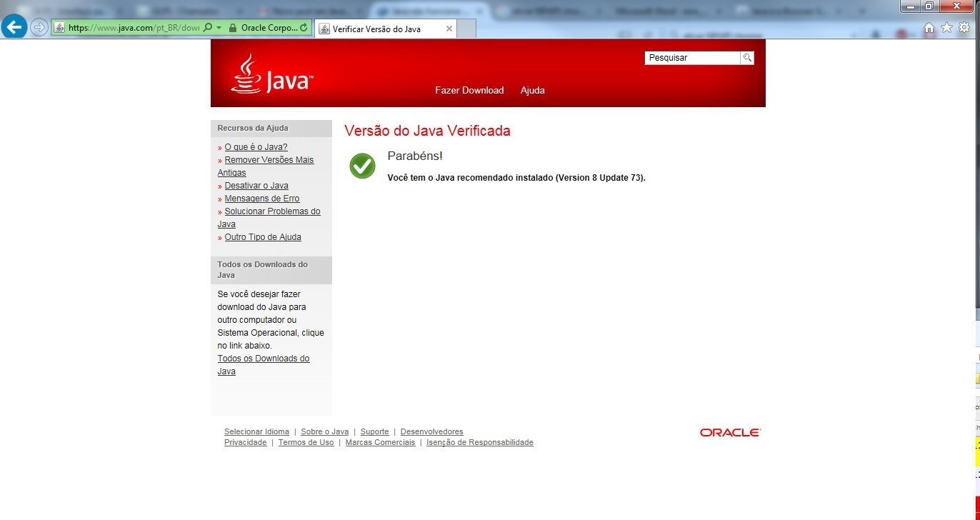Open the 'Desativar o Java' link
The image size is (980, 520).
[256, 186]
